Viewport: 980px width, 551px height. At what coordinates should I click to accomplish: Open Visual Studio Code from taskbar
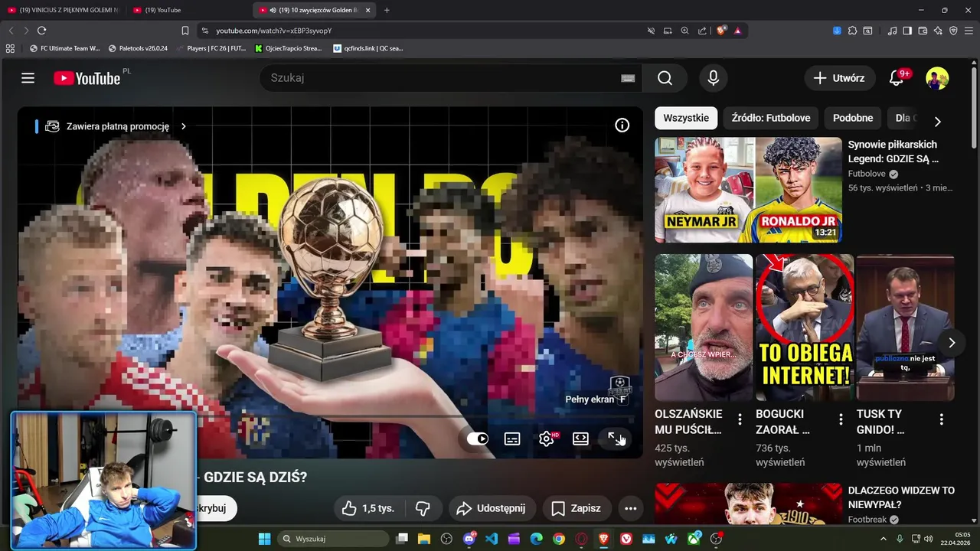pos(492,539)
